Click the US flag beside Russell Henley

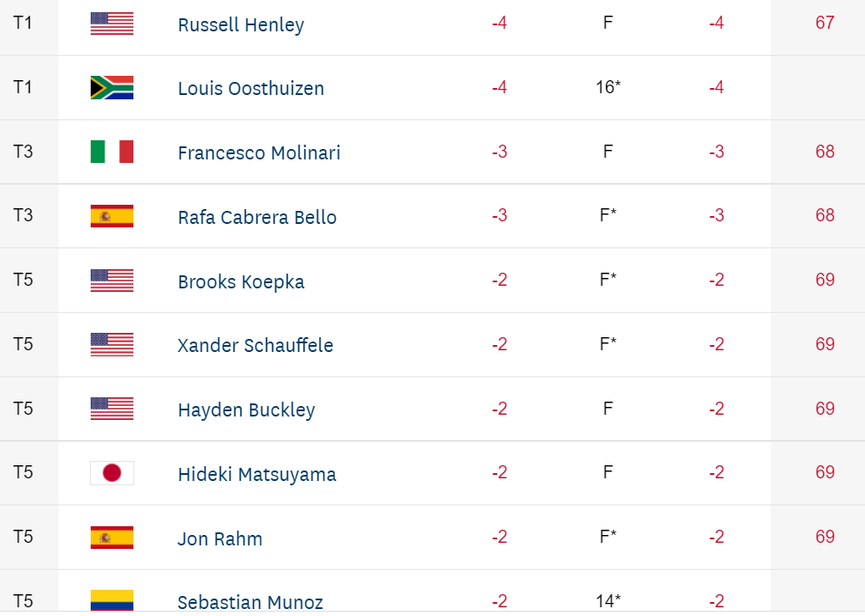112,24
